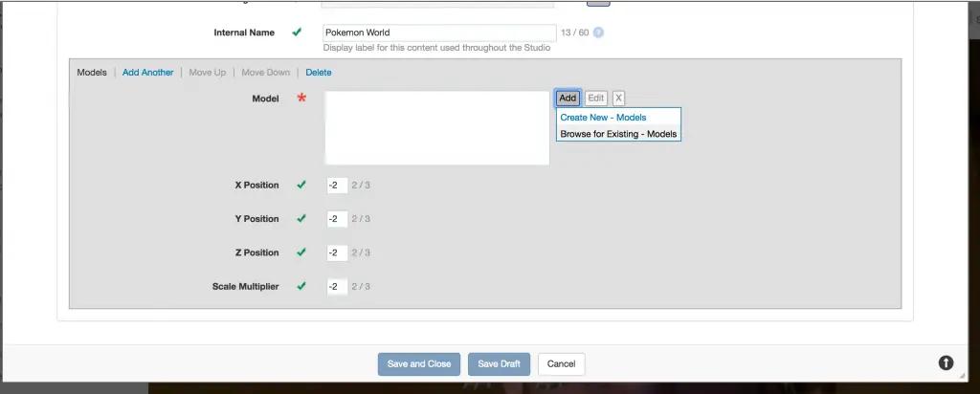Click the Y Position input box

(337, 219)
